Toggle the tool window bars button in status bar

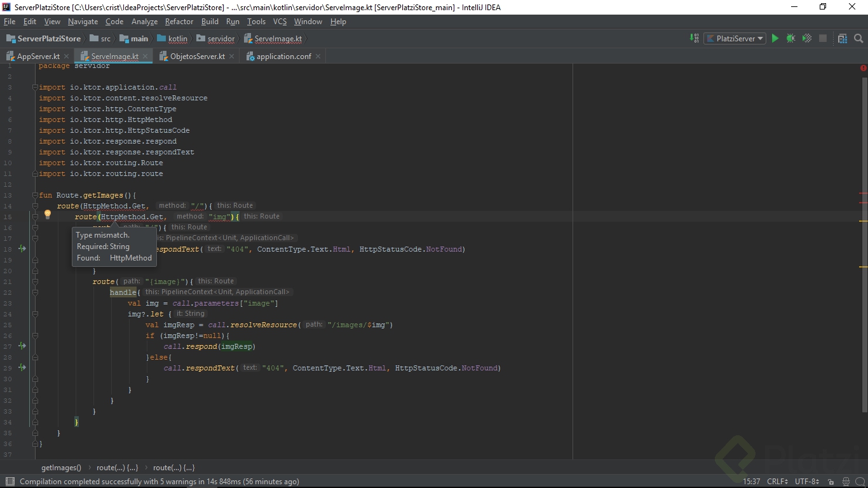(x=9, y=482)
